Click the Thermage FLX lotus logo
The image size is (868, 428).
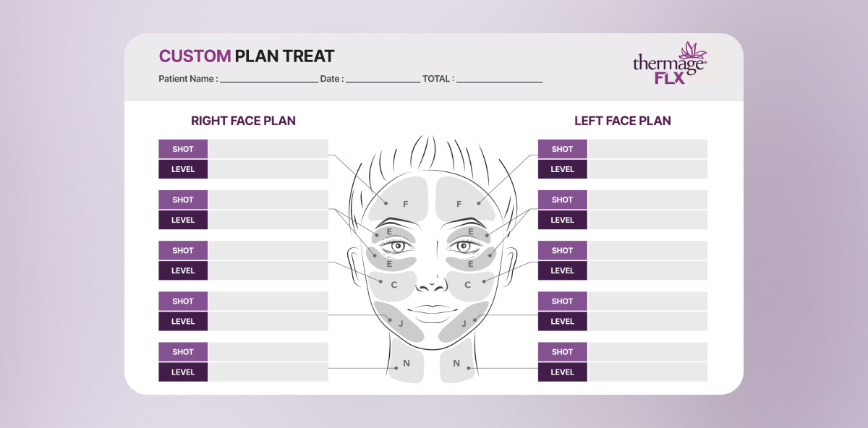(x=669, y=64)
